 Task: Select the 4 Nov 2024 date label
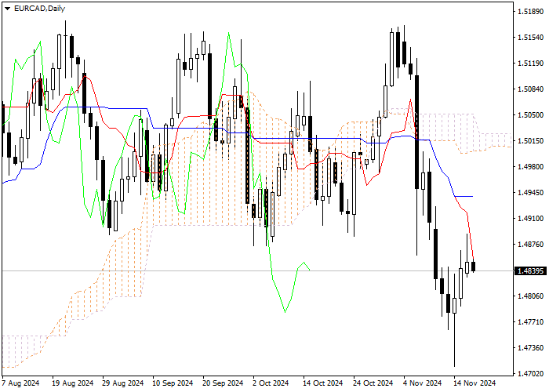pos(423,383)
